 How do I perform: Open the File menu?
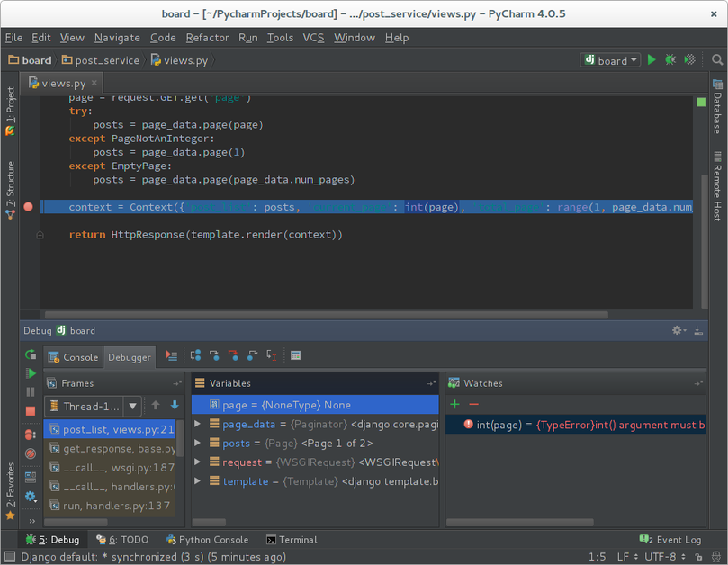tap(13, 38)
